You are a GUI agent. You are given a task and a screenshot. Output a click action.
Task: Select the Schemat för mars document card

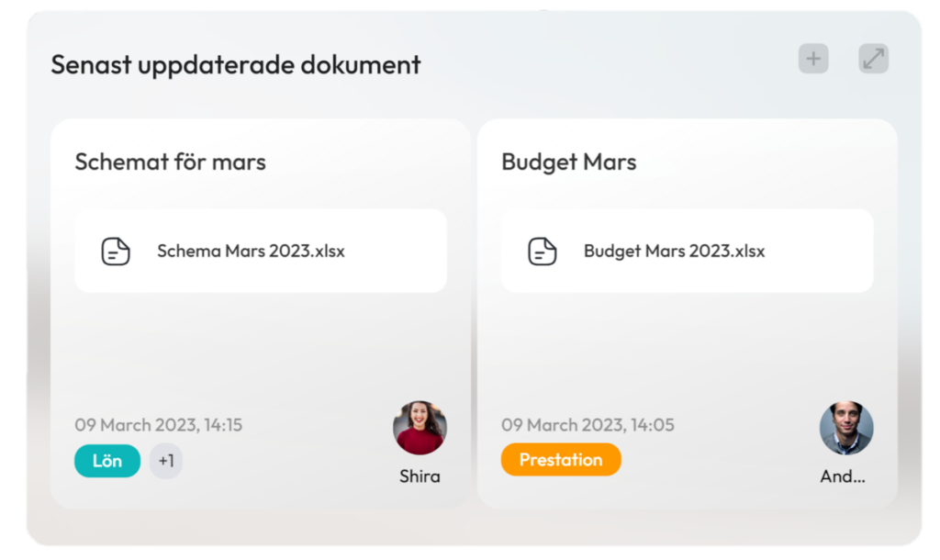pos(260,314)
